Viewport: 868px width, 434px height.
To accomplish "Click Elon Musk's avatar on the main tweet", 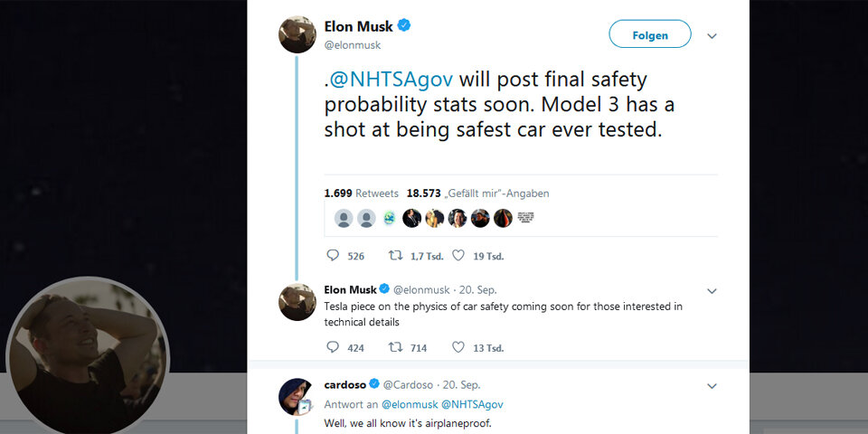I will [x=297, y=34].
